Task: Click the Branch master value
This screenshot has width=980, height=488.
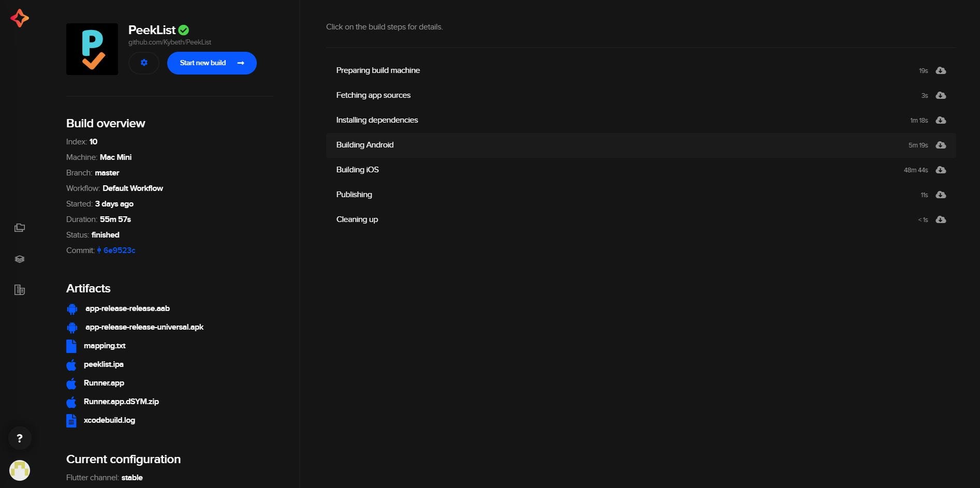Action: (107, 173)
